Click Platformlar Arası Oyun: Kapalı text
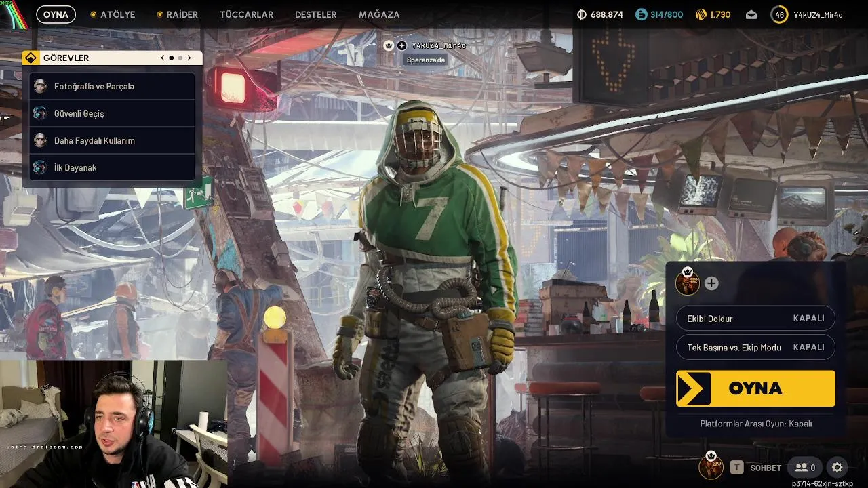868x488 pixels. pos(755,424)
